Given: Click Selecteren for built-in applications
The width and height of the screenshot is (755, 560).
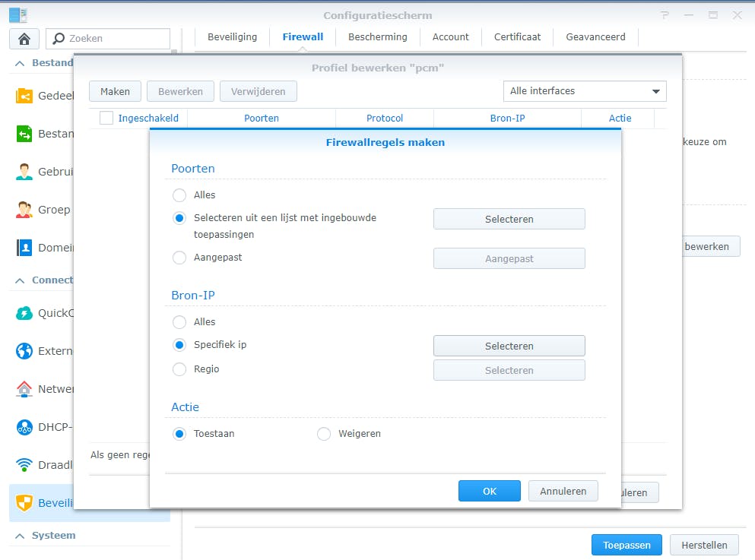Looking at the screenshot, I should tap(509, 219).
